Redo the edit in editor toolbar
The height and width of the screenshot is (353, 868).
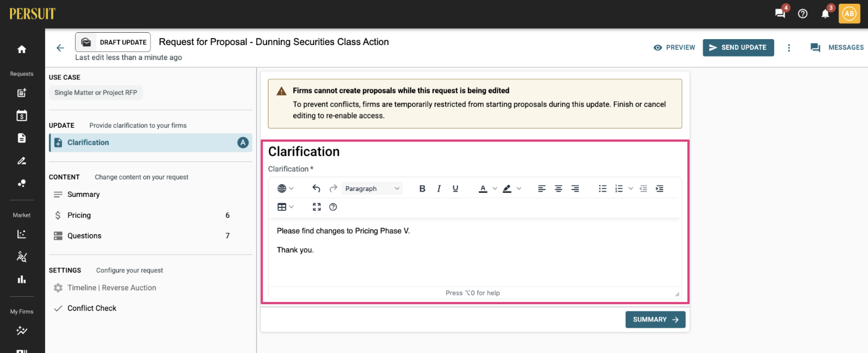(x=333, y=188)
